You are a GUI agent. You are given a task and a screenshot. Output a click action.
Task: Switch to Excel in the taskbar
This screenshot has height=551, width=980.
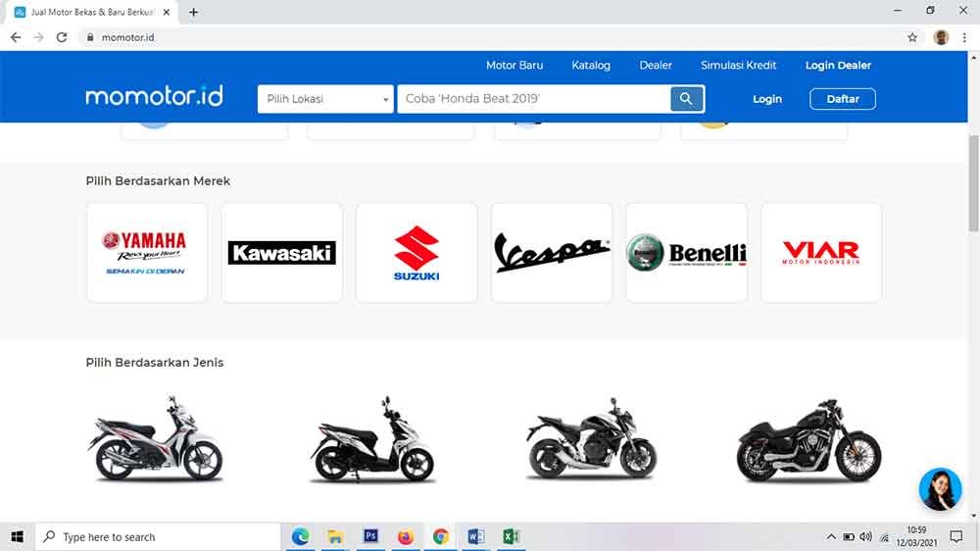(x=511, y=536)
